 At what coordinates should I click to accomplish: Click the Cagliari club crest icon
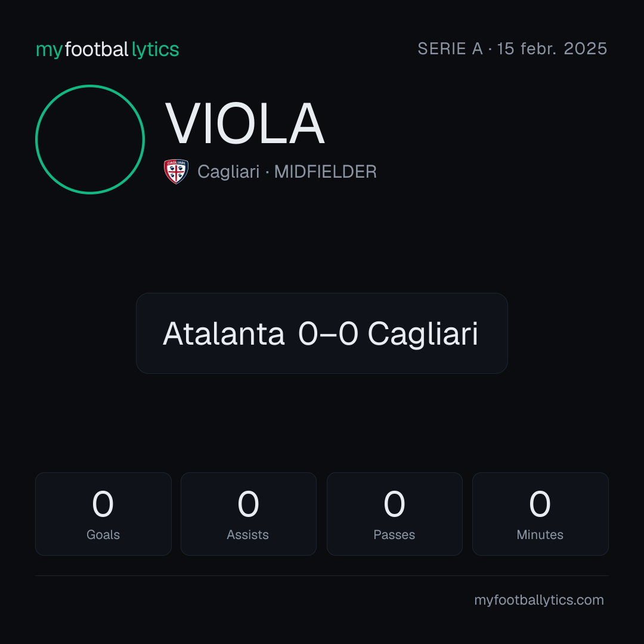click(x=176, y=171)
